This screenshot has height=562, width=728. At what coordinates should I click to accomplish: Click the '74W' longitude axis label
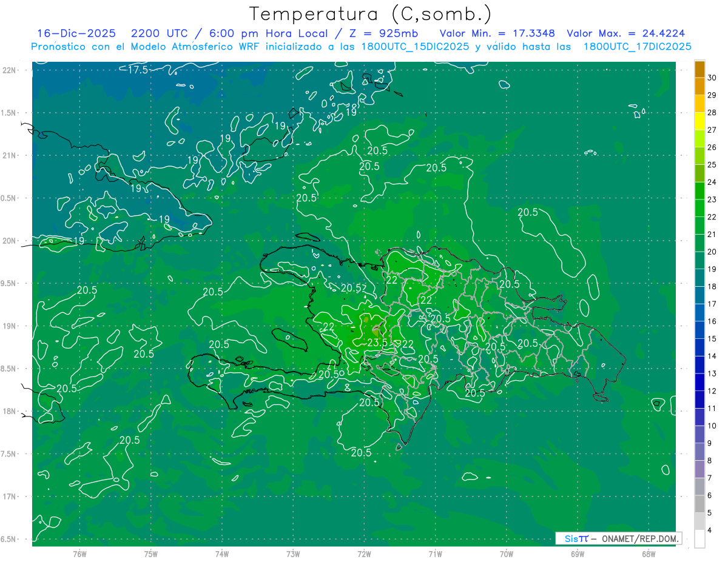tap(222, 554)
